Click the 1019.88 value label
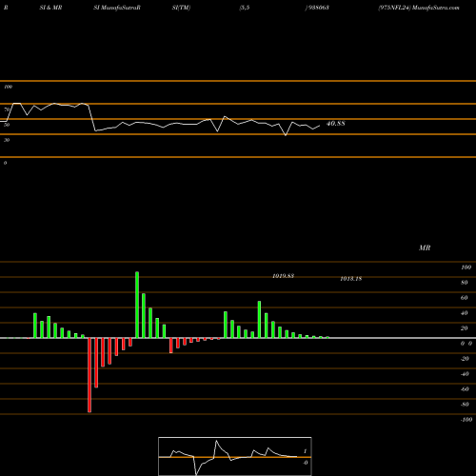 pyautogui.click(x=283, y=276)
